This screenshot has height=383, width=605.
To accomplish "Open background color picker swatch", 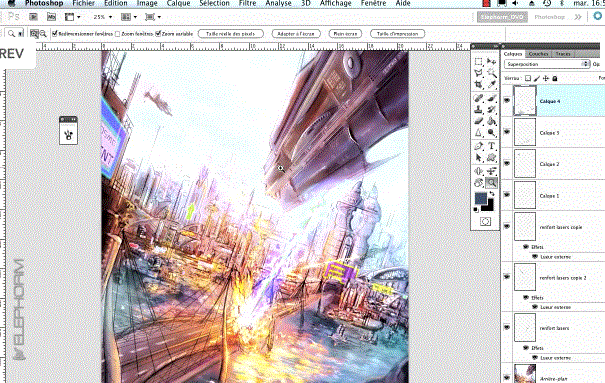I will [489, 206].
